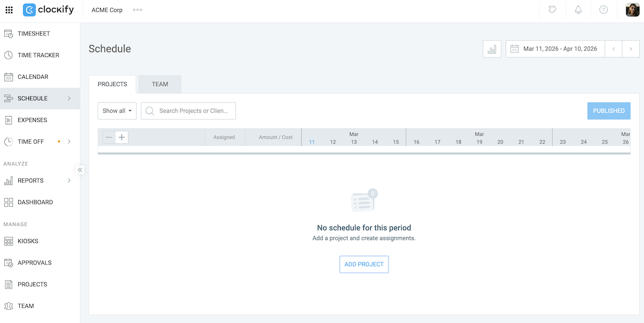Toggle the schedule chart view icon
The height and width of the screenshot is (323, 644).
click(x=492, y=49)
